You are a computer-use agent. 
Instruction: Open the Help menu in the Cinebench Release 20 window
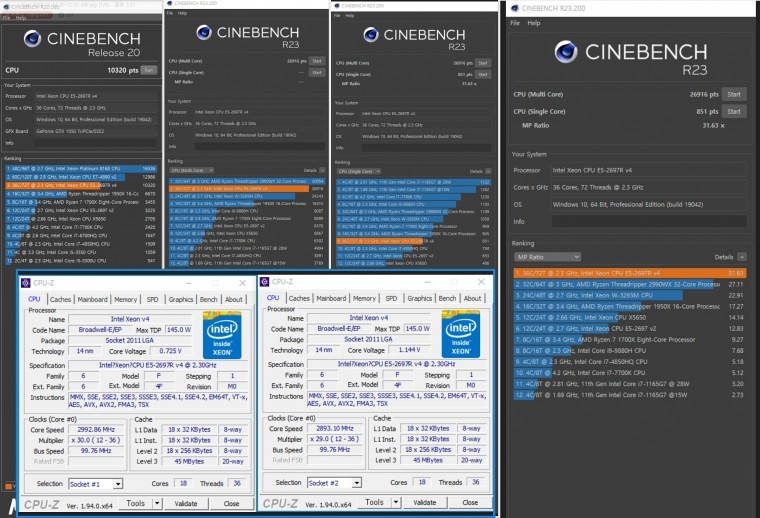pyautogui.click(x=21, y=18)
